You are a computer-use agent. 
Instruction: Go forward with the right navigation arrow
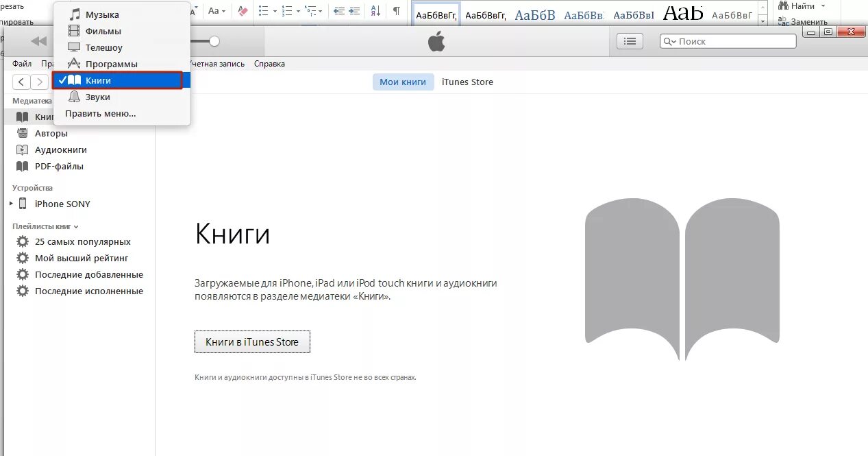40,82
